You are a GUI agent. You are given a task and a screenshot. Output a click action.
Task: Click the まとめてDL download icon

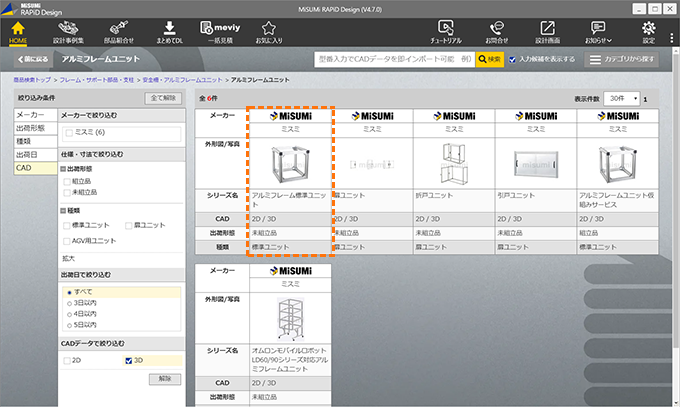click(170, 32)
